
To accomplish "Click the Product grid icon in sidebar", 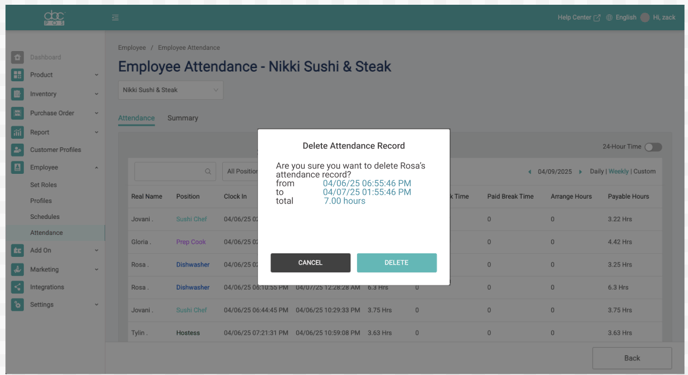I will (x=17, y=75).
